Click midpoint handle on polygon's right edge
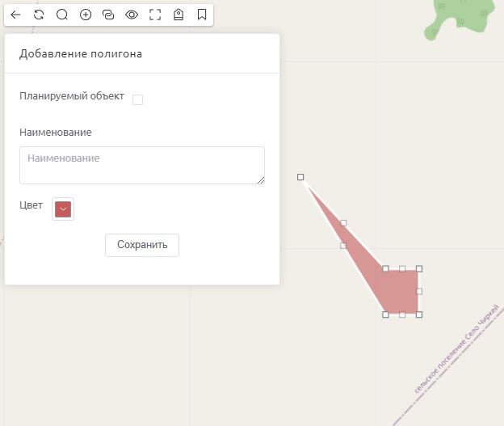This screenshot has width=504, height=426. click(419, 292)
